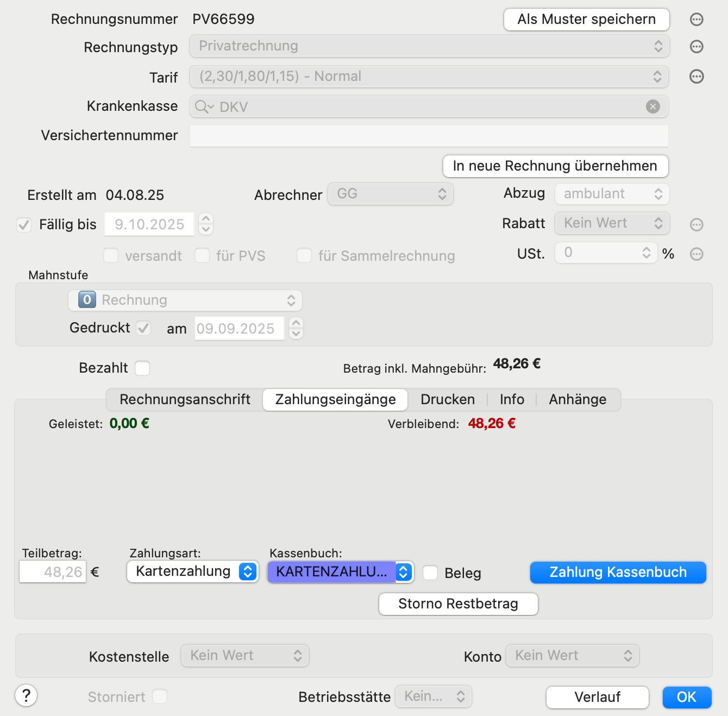Open the Zahlungsart Kartenzahlung dropdown
Screen dimensions: 728x716
click(x=192, y=571)
